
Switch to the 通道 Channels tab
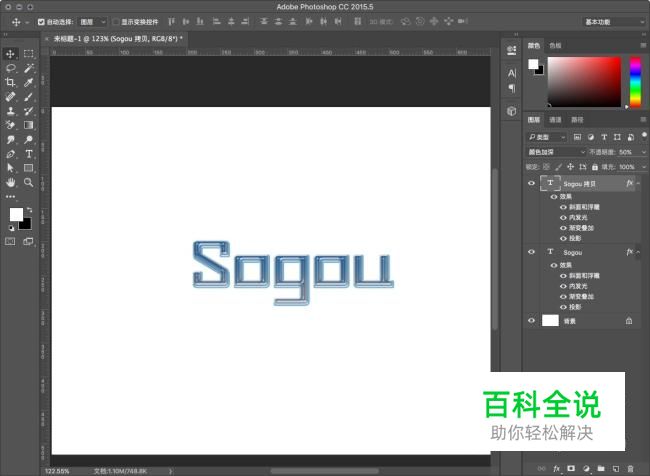555,120
